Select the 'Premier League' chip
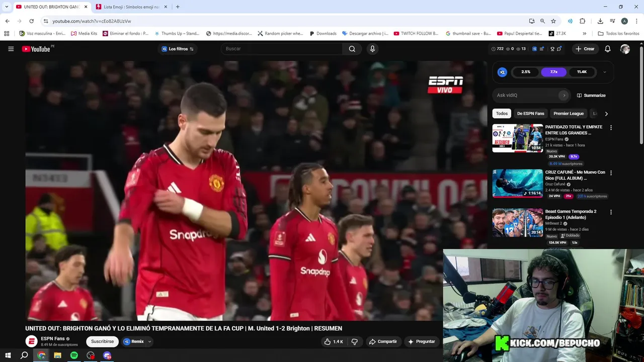 coord(569,114)
